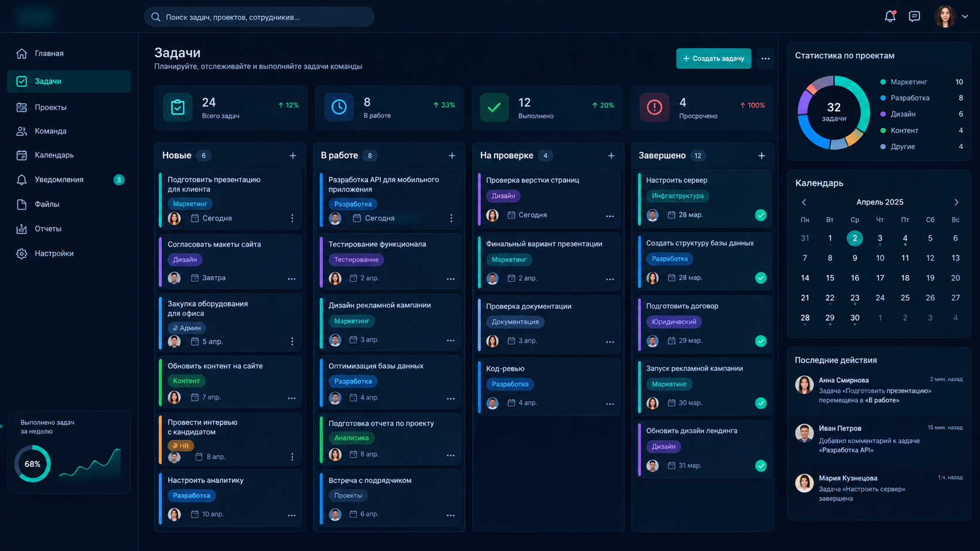Toggle completion check on Запуск рекламной кампании
980x551 pixels.
click(761, 403)
